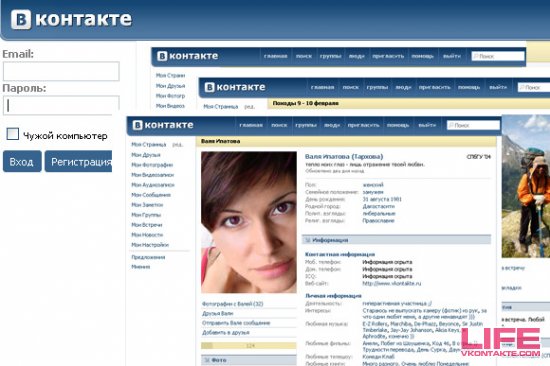This screenshot has height=366, width=550.
Task: Focus the Пароль password field
Action: tap(61, 105)
